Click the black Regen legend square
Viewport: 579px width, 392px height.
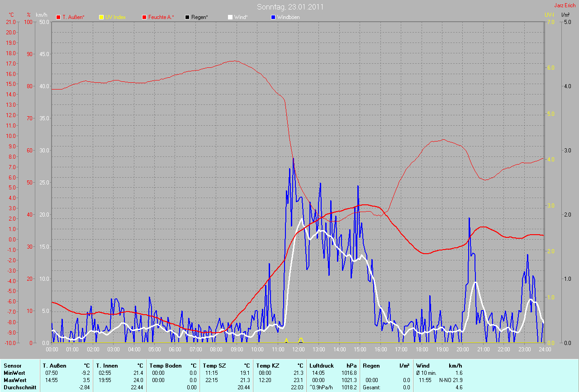coord(187,17)
